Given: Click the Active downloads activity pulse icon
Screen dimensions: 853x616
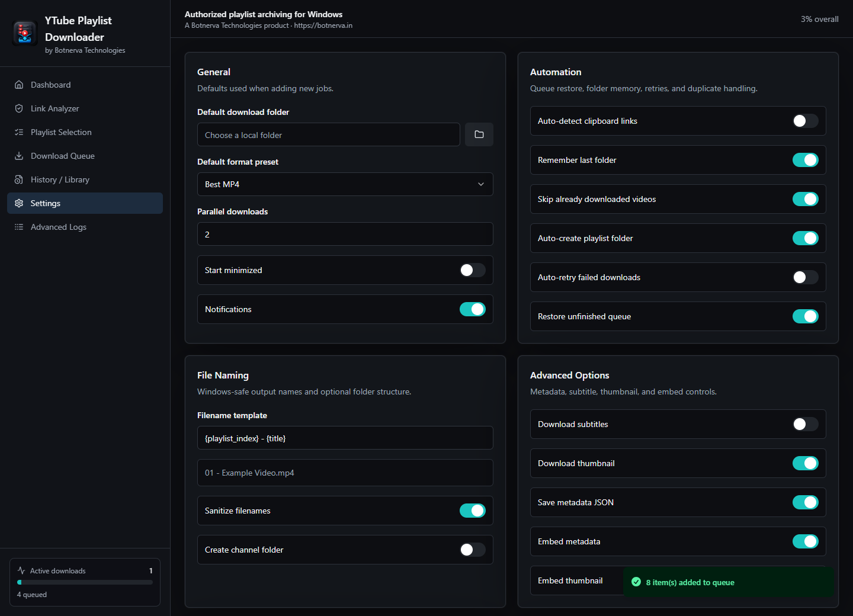Looking at the screenshot, I should coord(21,570).
